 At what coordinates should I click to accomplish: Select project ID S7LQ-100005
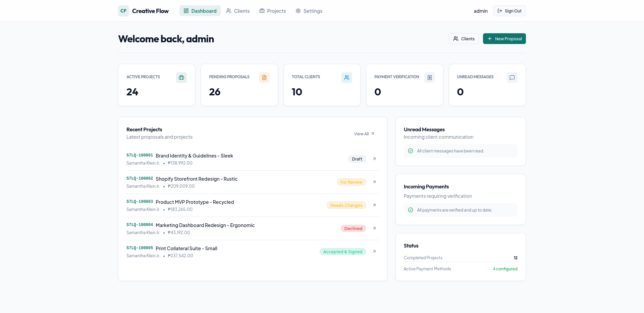click(x=140, y=248)
